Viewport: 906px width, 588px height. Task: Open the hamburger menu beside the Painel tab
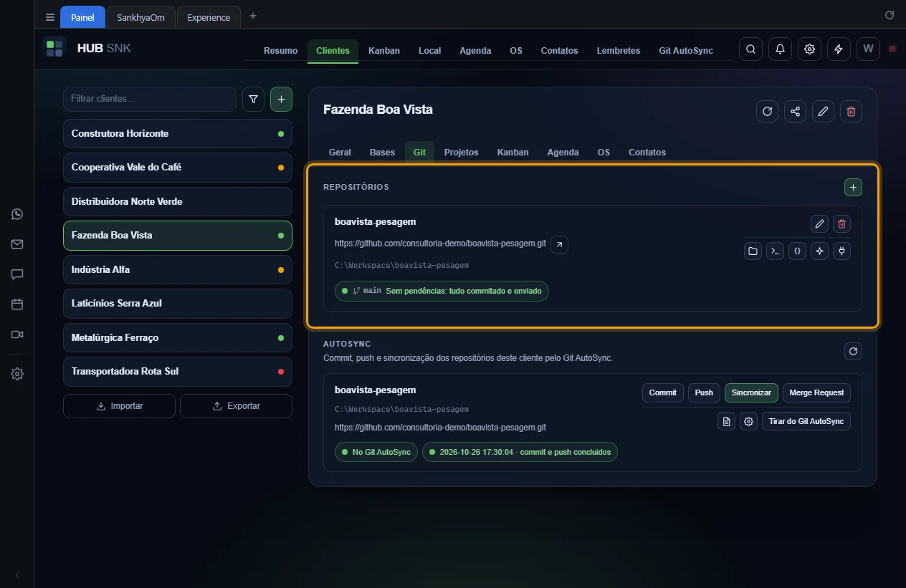[49, 17]
